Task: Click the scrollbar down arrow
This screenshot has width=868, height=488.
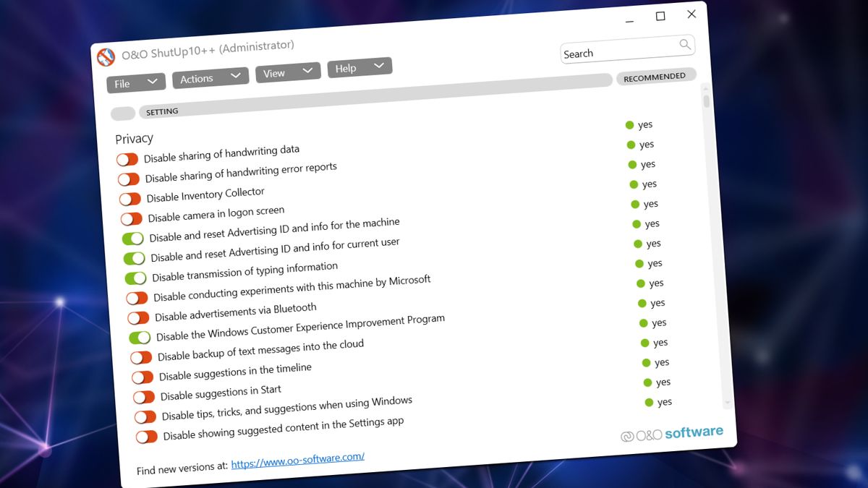Action: pyautogui.click(x=727, y=402)
